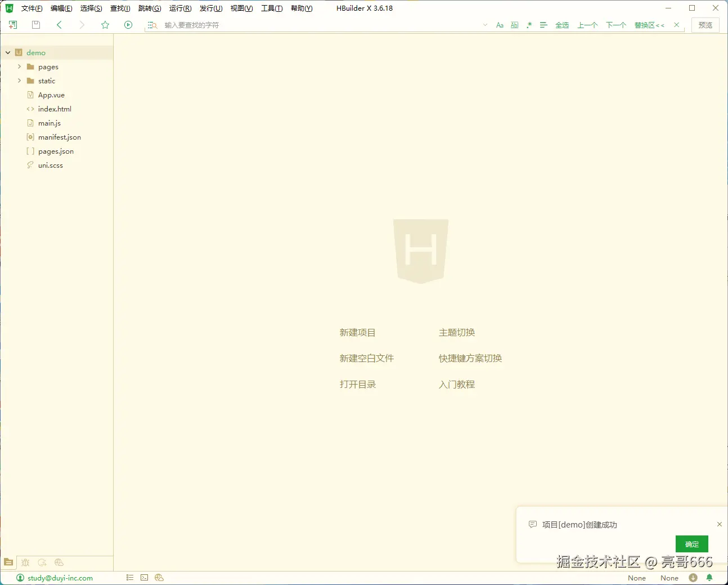This screenshot has height=585, width=728.
Task: Open index.html in the project tree
Action: (x=55, y=109)
